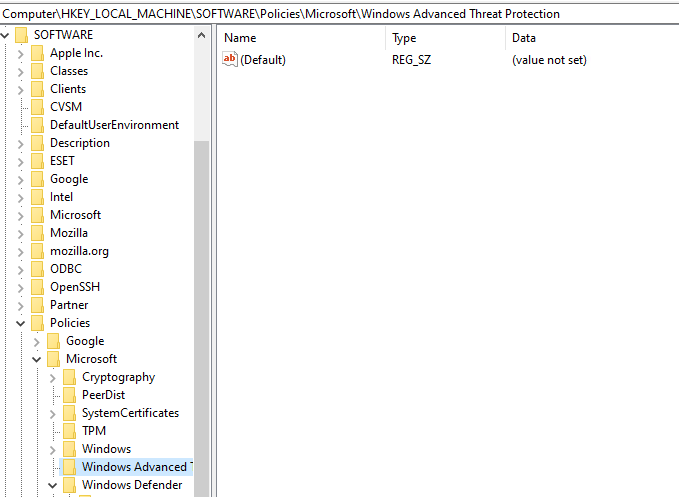Select the Intel key

point(61,197)
